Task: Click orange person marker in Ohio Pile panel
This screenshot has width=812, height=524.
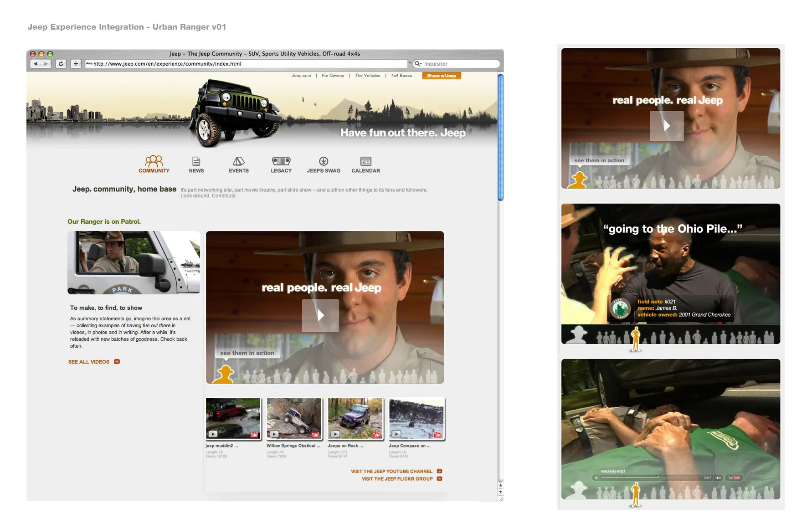Action: [636, 339]
